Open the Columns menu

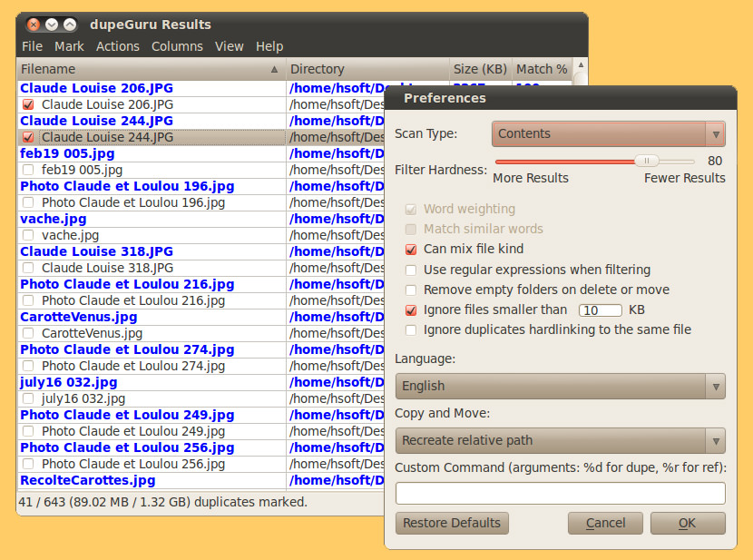pos(177,46)
